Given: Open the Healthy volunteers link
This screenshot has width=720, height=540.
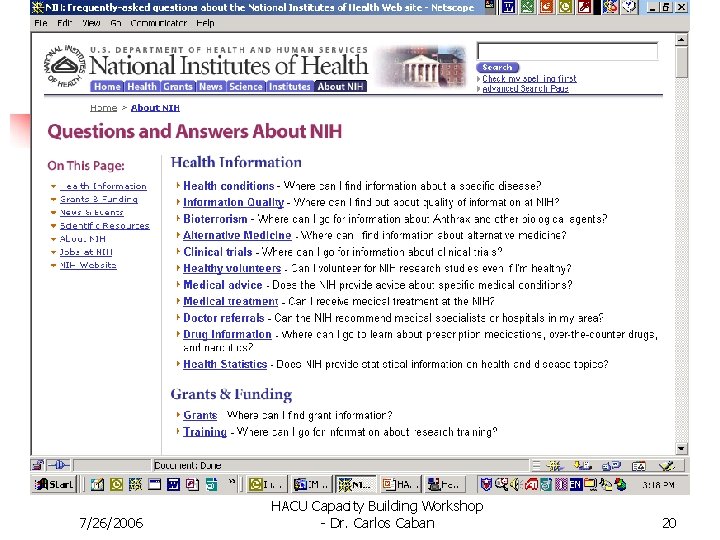Looking at the screenshot, I should (232, 268).
